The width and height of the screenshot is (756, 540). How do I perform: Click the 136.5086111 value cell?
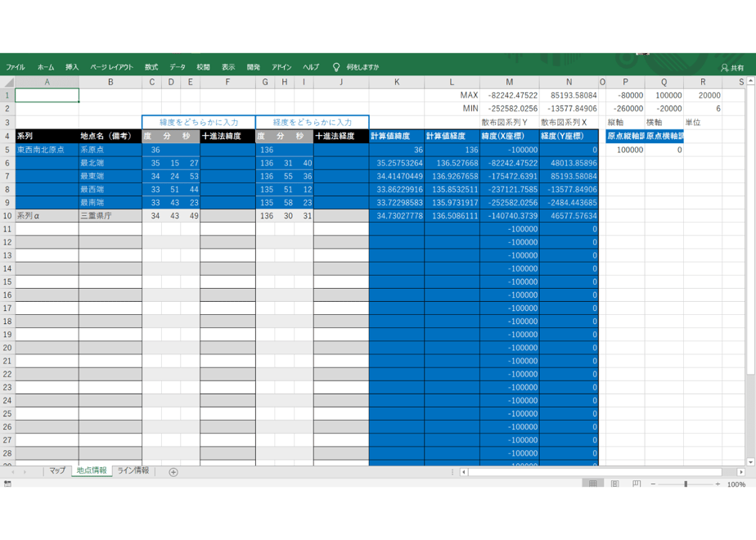click(x=452, y=215)
